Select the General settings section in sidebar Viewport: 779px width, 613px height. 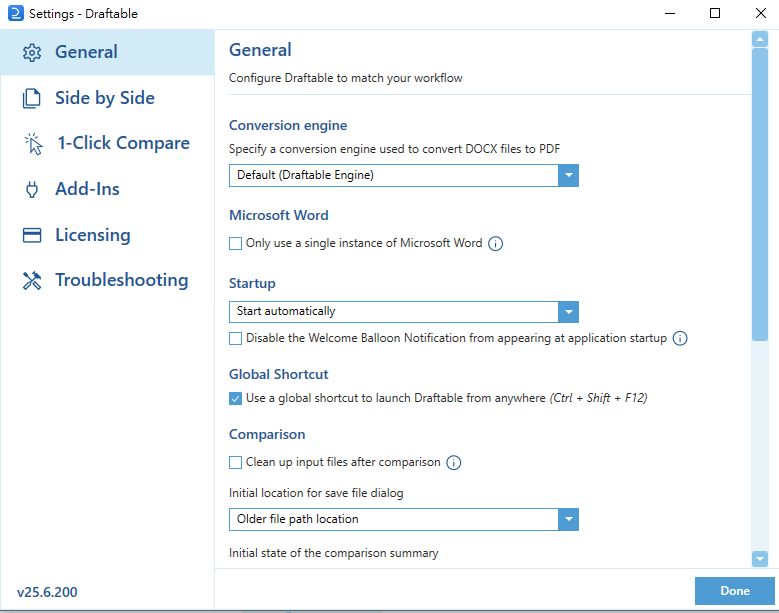coord(107,52)
